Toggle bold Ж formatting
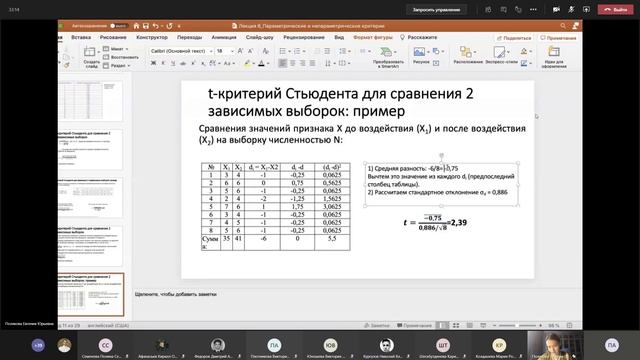Screen dimensions: 640x360 tap(153, 63)
